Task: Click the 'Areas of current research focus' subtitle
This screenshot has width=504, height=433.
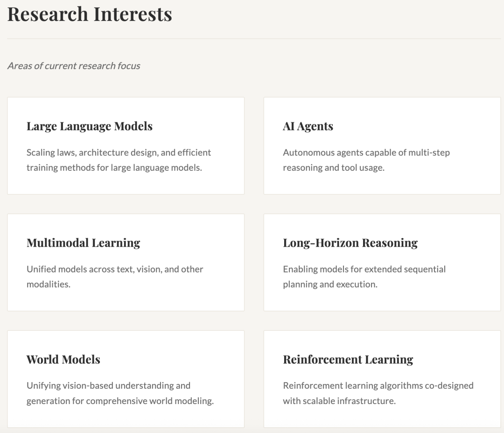Action: point(74,66)
